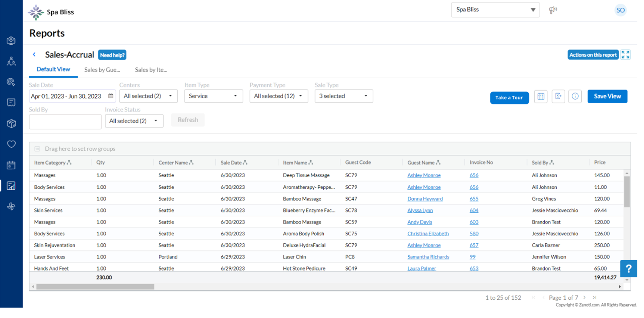
Task: Open the sidebar icon showing a lined page
Action: tap(11, 103)
